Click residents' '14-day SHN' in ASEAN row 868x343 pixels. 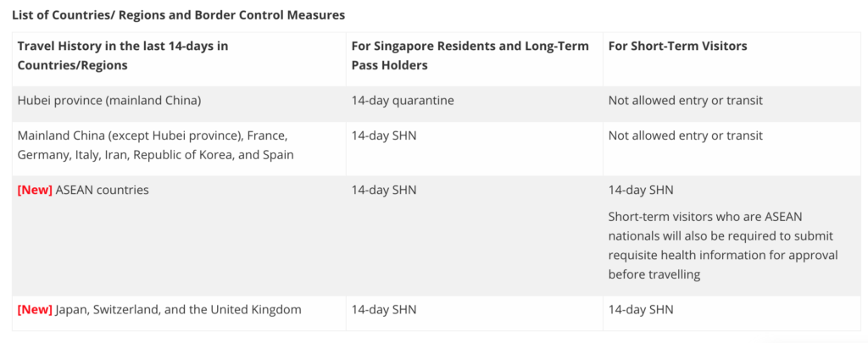[383, 191]
